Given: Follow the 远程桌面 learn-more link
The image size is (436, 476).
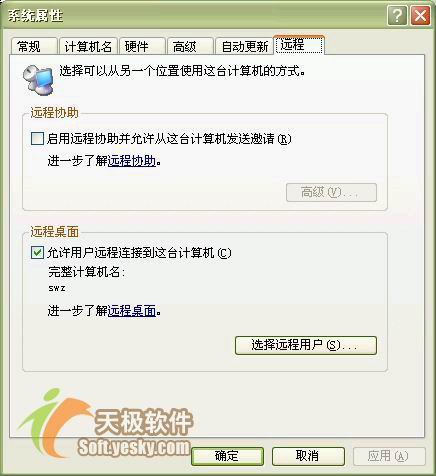Looking at the screenshot, I should pyautogui.click(x=132, y=311).
